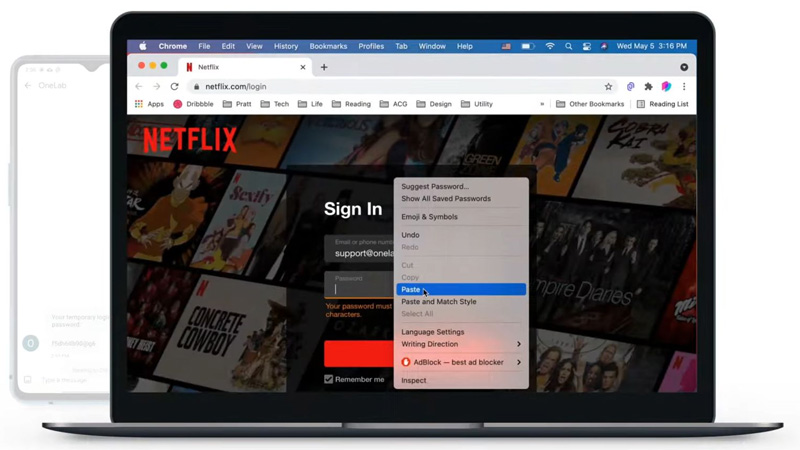Click the back navigation arrow
This screenshot has width=800, height=450.
139,87
